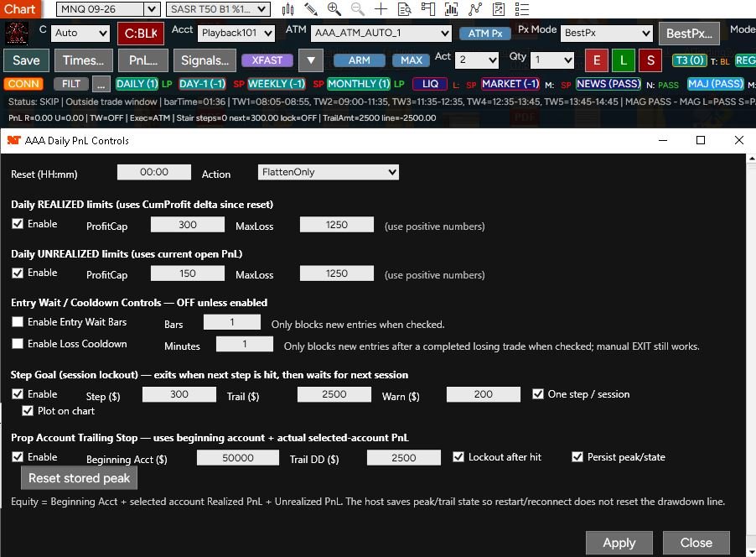Check the Enable Entry Wait Bars box

18,321
